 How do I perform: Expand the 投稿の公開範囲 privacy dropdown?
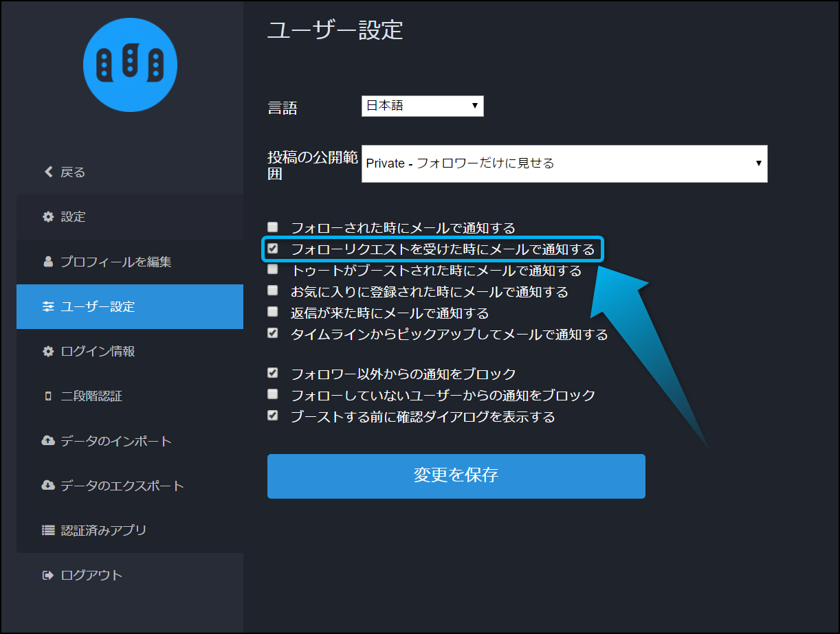tap(564, 163)
